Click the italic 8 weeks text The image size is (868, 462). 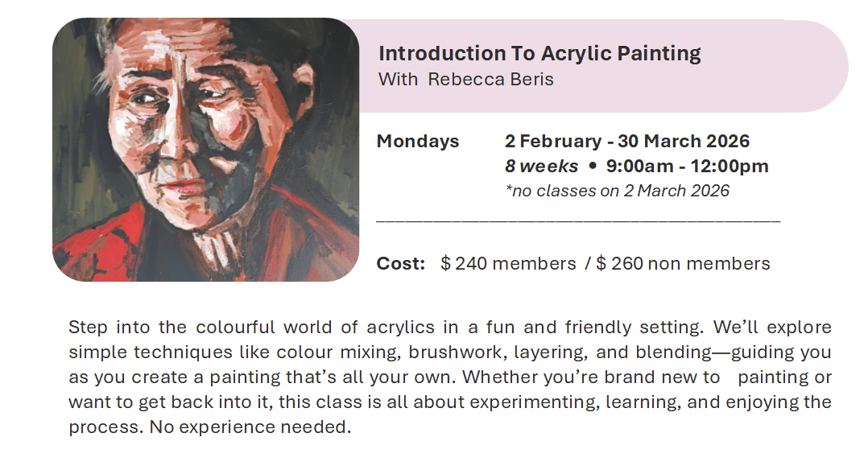[x=541, y=167]
